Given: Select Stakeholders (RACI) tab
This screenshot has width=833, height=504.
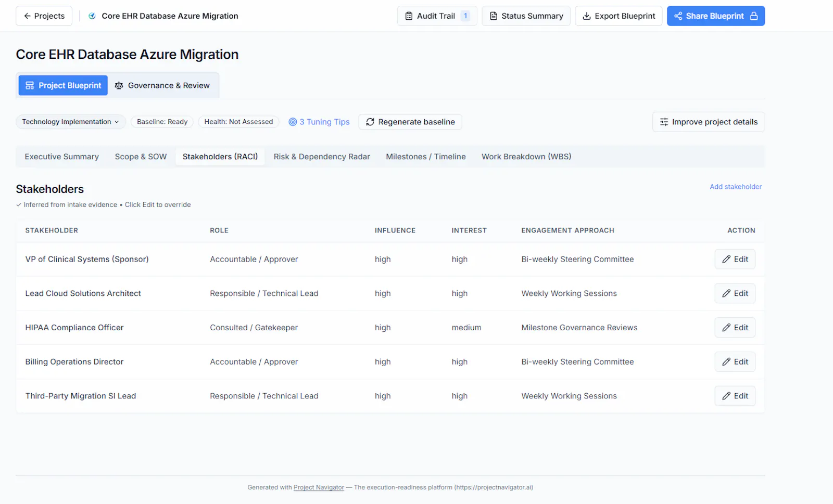Looking at the screenshot, I should [220, 157].
